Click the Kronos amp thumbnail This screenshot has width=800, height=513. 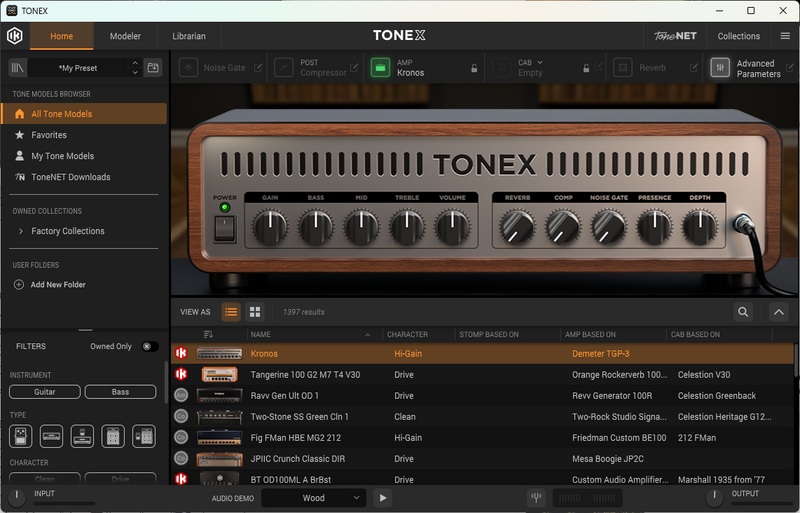click(219, 353)
